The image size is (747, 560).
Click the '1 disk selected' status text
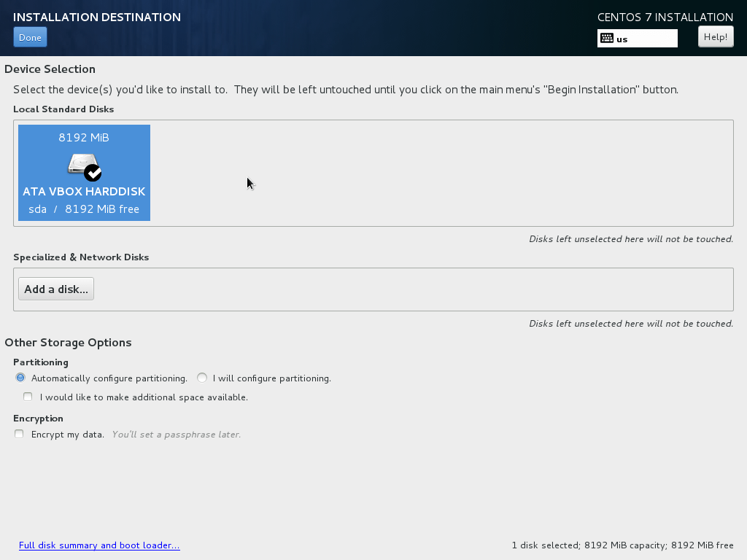click(x=623, y=545)
